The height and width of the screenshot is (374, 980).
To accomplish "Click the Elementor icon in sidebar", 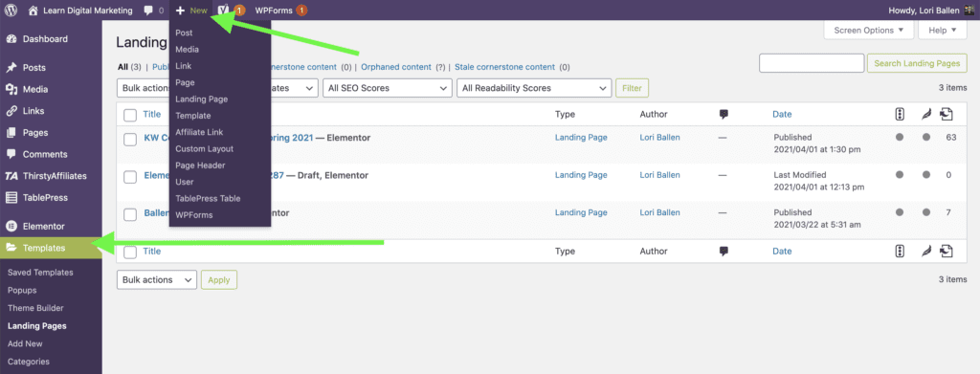I will (11, 226).
